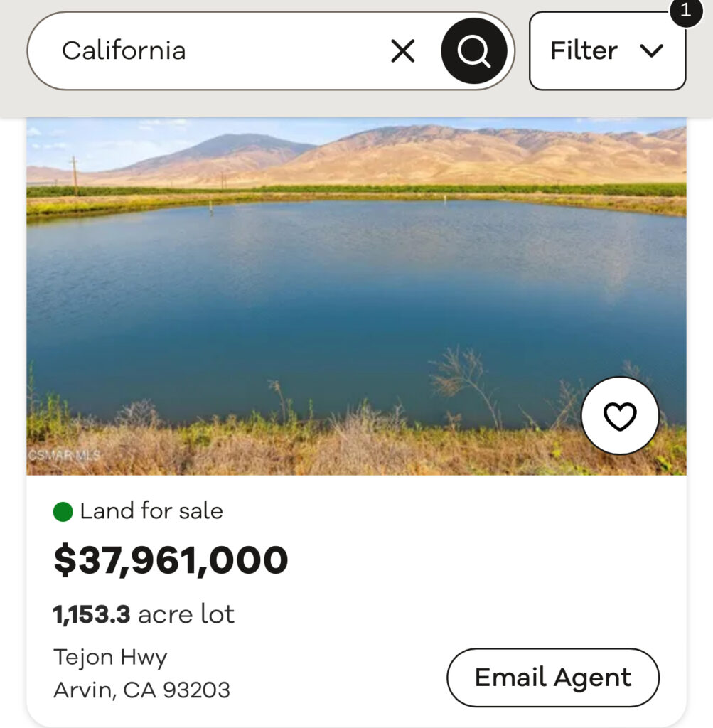Favorite the listing with the heart icon
This screenshot has width=713, height=728.
[620, 416]
